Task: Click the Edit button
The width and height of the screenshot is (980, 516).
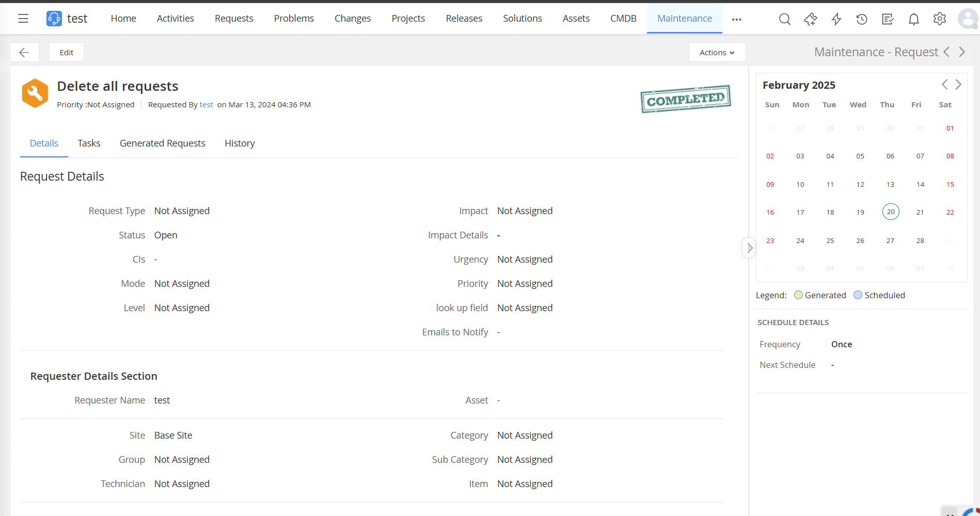Action: coord(66,52)
